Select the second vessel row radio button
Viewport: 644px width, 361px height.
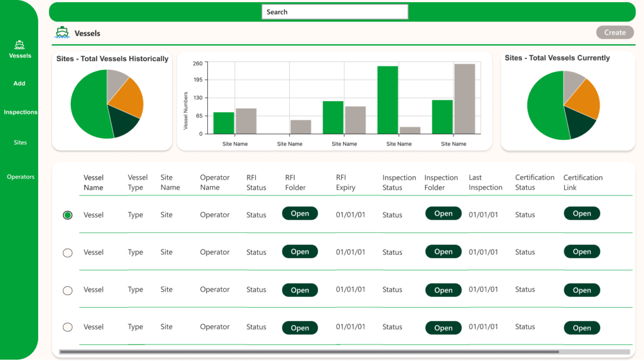click(x=67, y=252)
